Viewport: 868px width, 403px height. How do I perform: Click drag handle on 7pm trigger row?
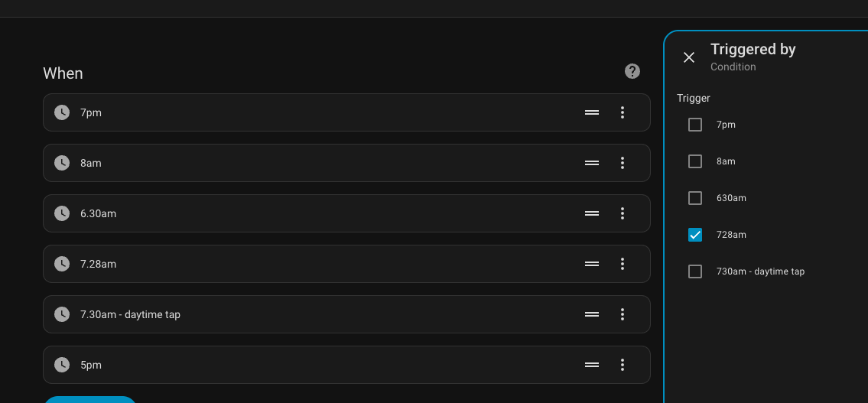592,112
